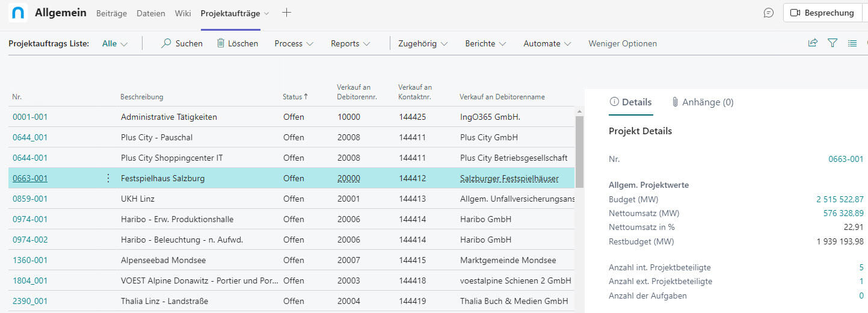Viewport: 868px width, 313px height.
Task: Open row options dots for Festspielhaus Salzburg
Action: tap(108, 178)
